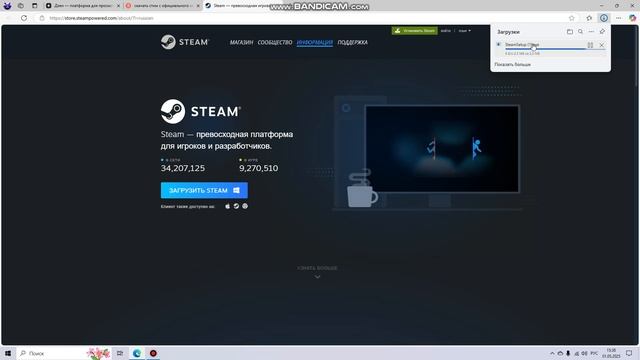This screenshot has height=360, width=640.
Task: Open the язык language dropdown
Action: click(x=464, y=31)
